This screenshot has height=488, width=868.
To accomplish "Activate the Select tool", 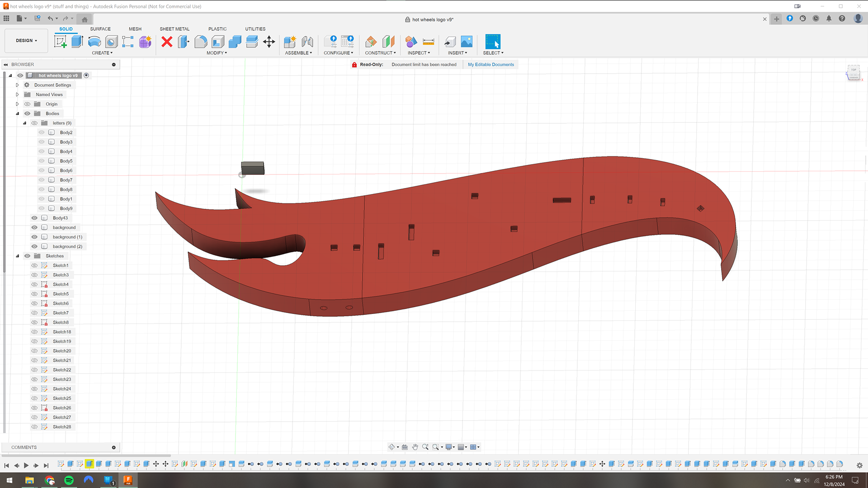I will [x=493, y=42].
